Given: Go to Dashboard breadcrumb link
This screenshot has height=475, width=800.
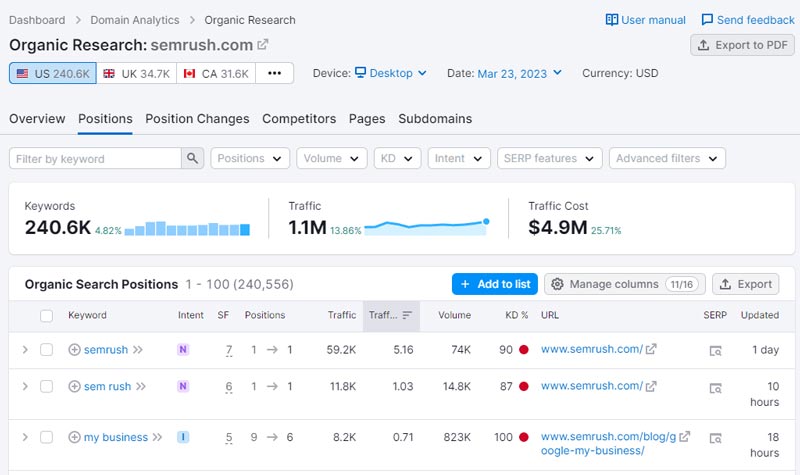Looking at the screenshot, I should [x=37, y=20].
